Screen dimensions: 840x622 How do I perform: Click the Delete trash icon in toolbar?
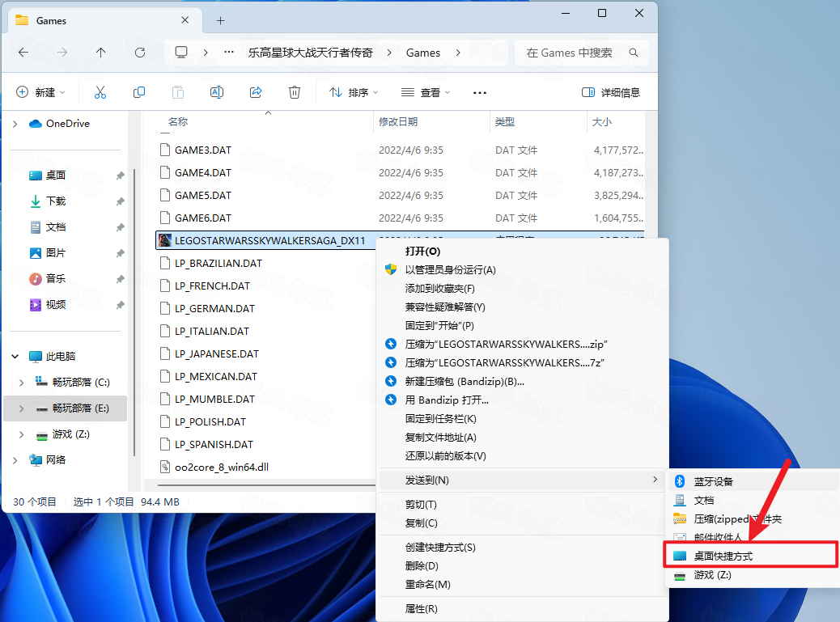pos(294,92)
